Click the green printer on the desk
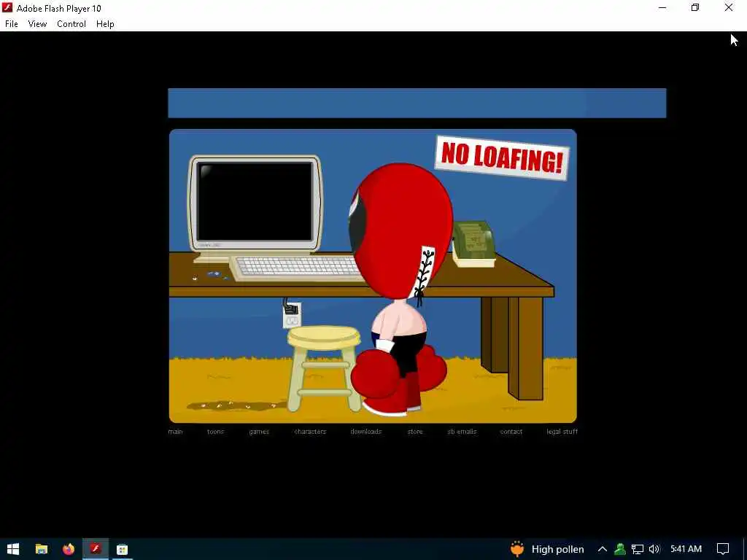The image size is (747, 560). 473,244
